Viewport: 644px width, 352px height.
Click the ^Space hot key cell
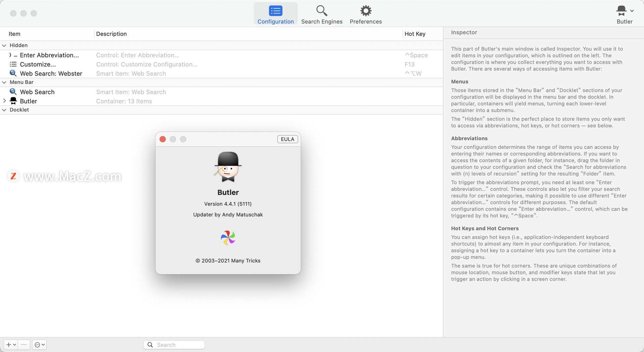tap(416, 55)
